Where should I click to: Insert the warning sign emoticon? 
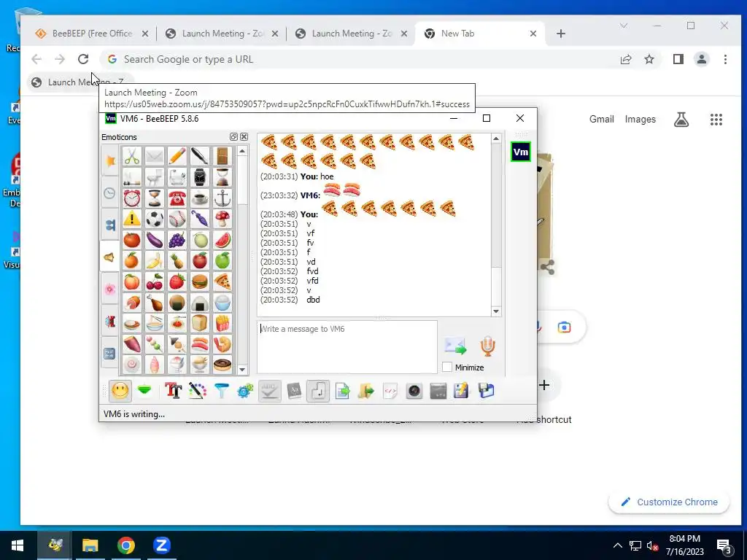pos(131,219)
